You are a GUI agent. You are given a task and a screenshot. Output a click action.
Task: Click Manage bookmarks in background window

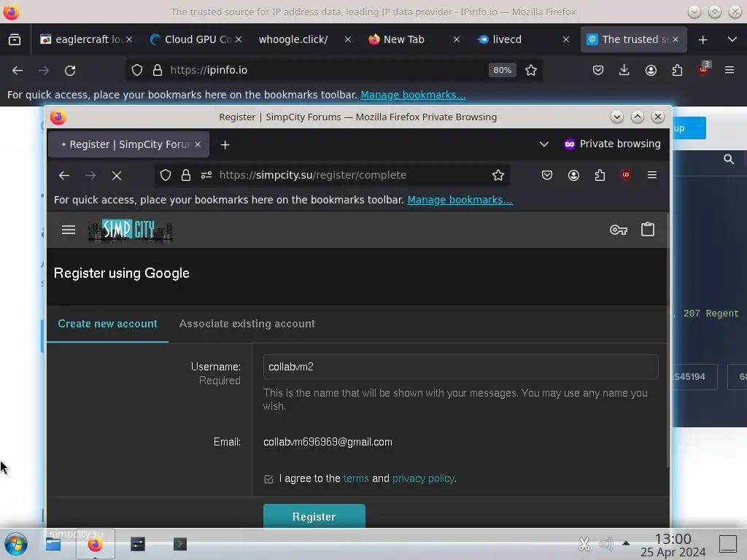[413, 95]
